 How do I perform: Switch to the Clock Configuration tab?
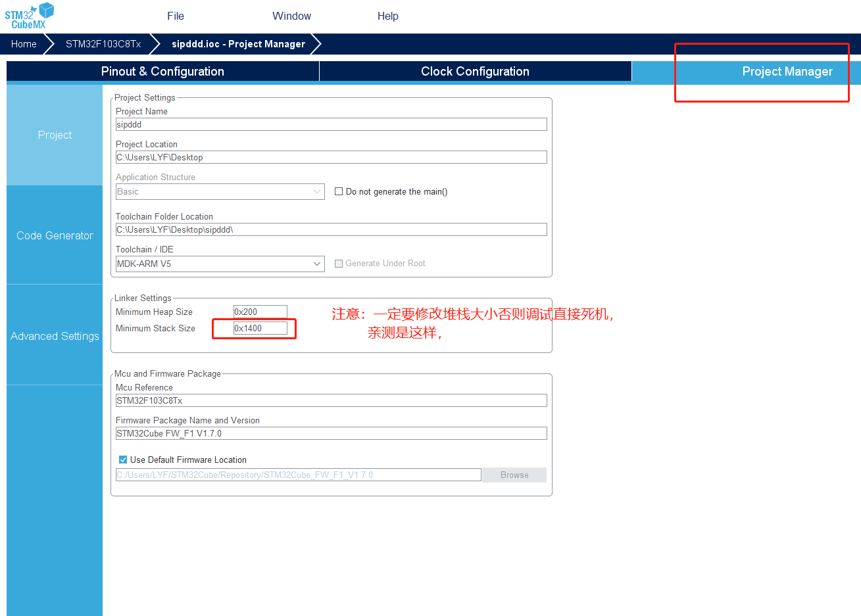click(x=475, y=71)
